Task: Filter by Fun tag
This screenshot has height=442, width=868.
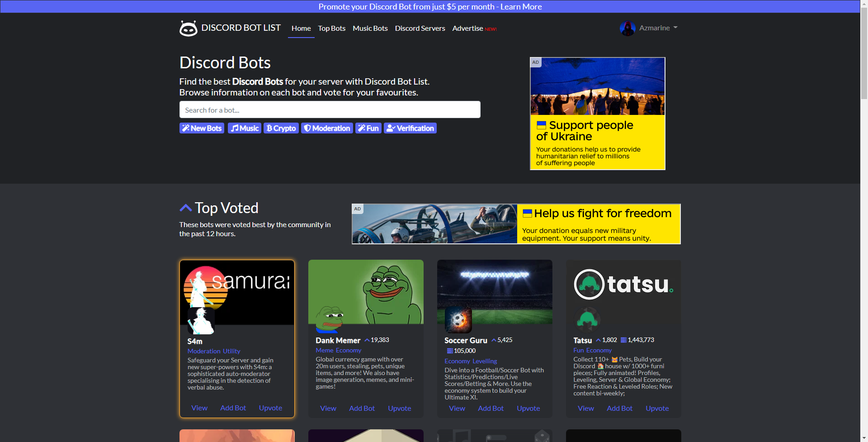Action: click(368, 128)
